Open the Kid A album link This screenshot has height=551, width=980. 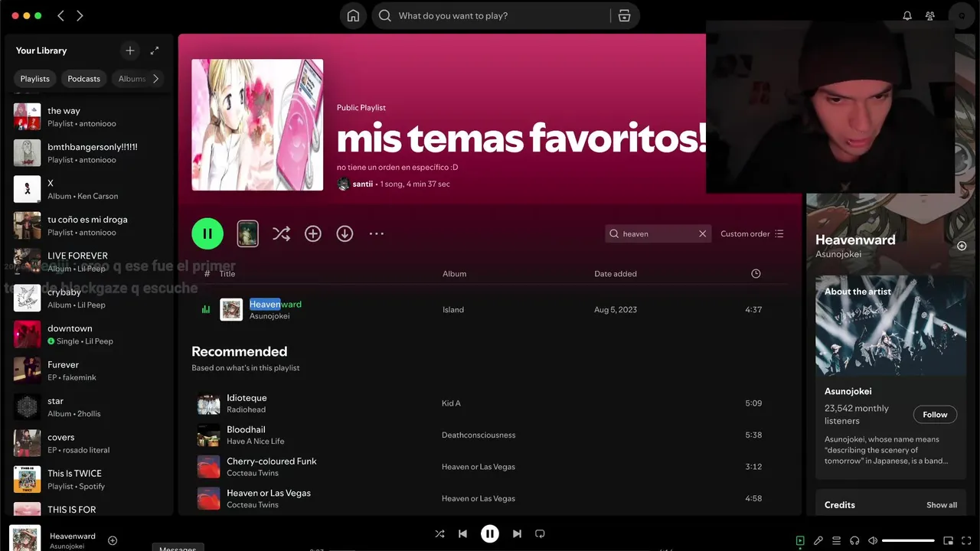point(451,403)
